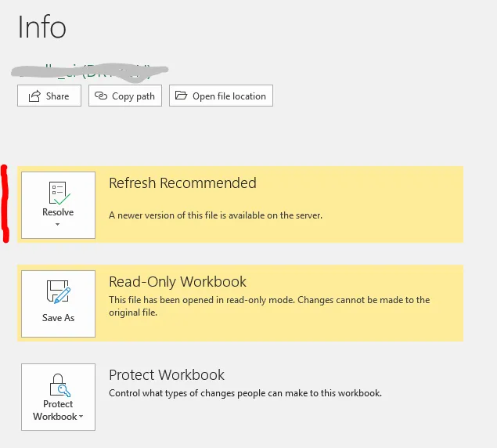This screenshot has height=448, width=497.
Task: Click the Resolve button label
Action: 58,212
